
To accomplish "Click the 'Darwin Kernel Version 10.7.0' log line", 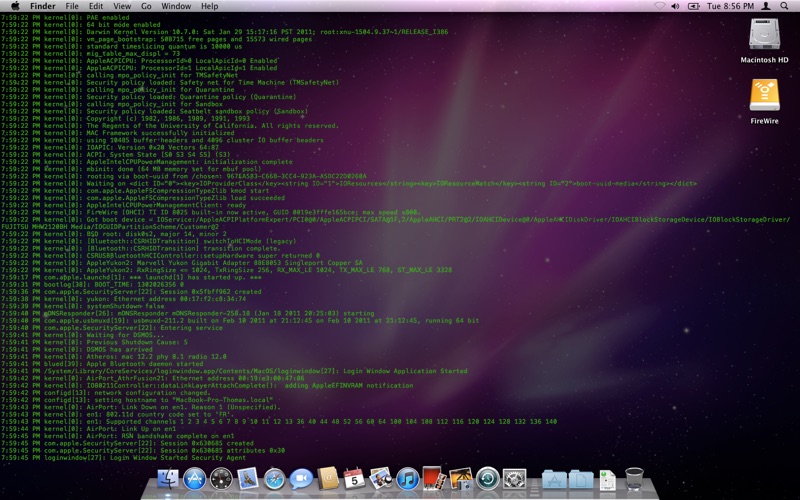I will coord(224,32).
